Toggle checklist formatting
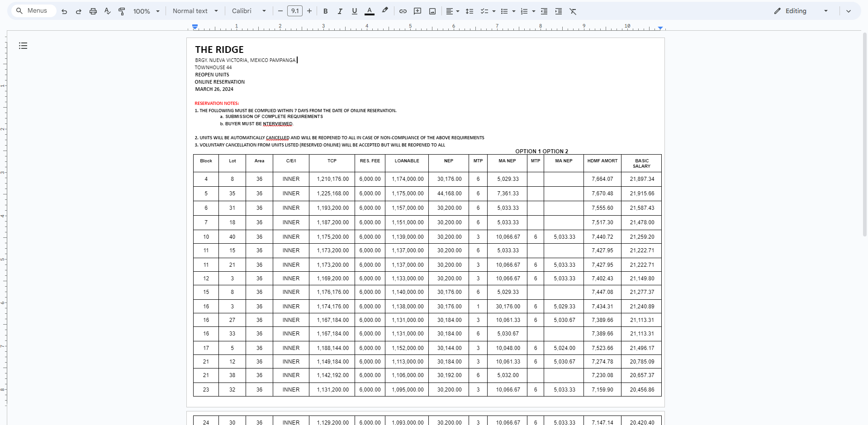The width and height of the screenshot is (868, 425). pos(484,11)
